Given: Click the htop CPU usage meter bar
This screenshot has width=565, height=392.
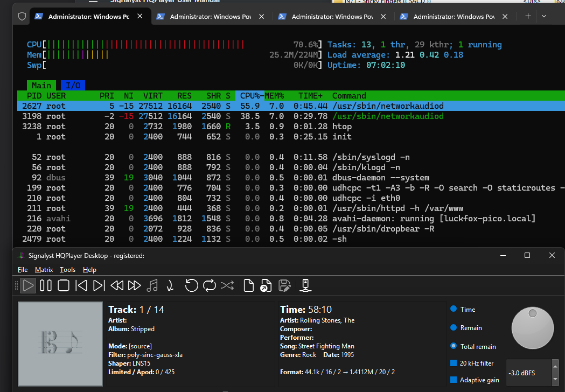Looking at the screenshot, I should 175,45.
